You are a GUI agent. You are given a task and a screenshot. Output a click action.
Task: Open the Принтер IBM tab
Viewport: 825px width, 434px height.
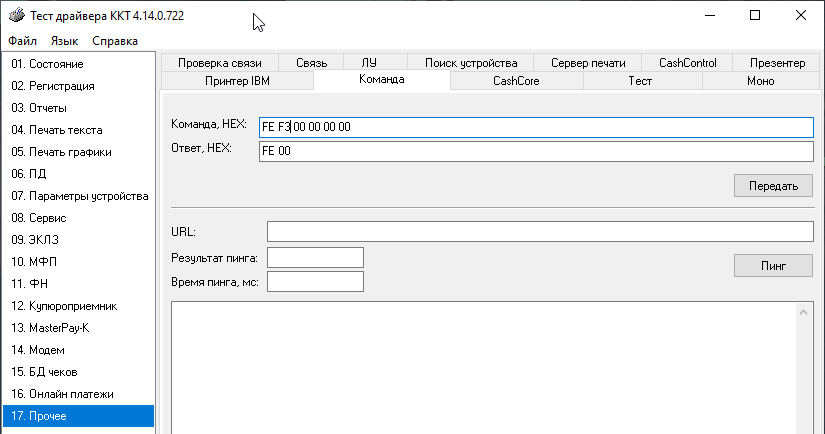[237, 81]
